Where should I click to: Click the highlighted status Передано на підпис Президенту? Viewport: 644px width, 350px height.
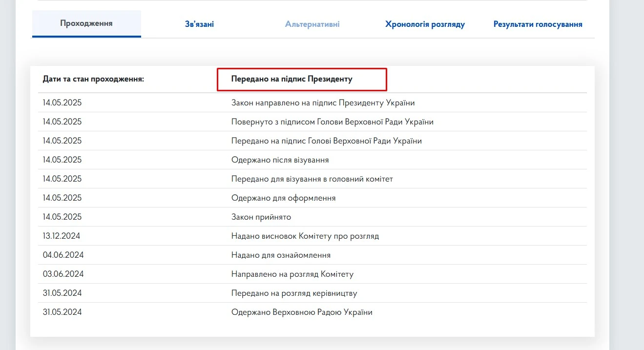291,79
